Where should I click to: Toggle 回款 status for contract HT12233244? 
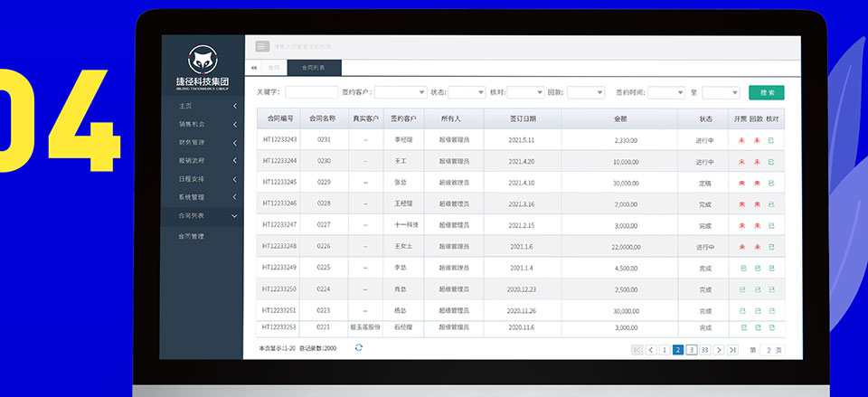[x=757, y=162]
